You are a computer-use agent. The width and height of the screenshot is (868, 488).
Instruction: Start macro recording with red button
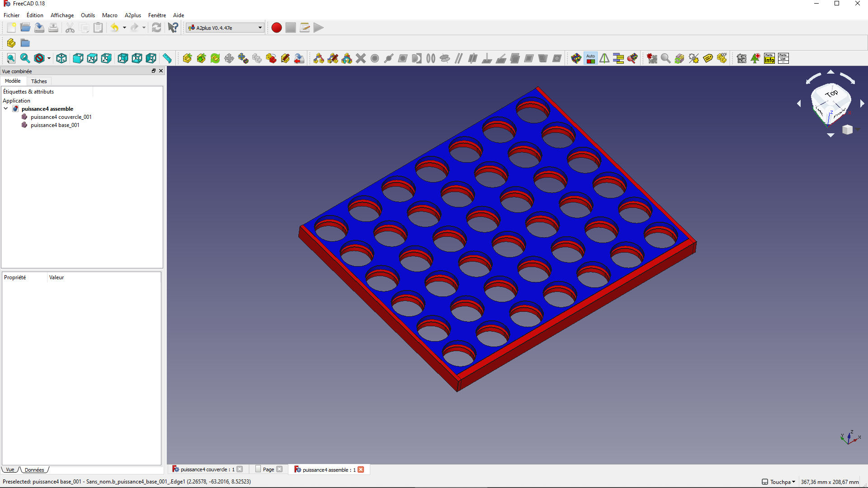point(277,28)
